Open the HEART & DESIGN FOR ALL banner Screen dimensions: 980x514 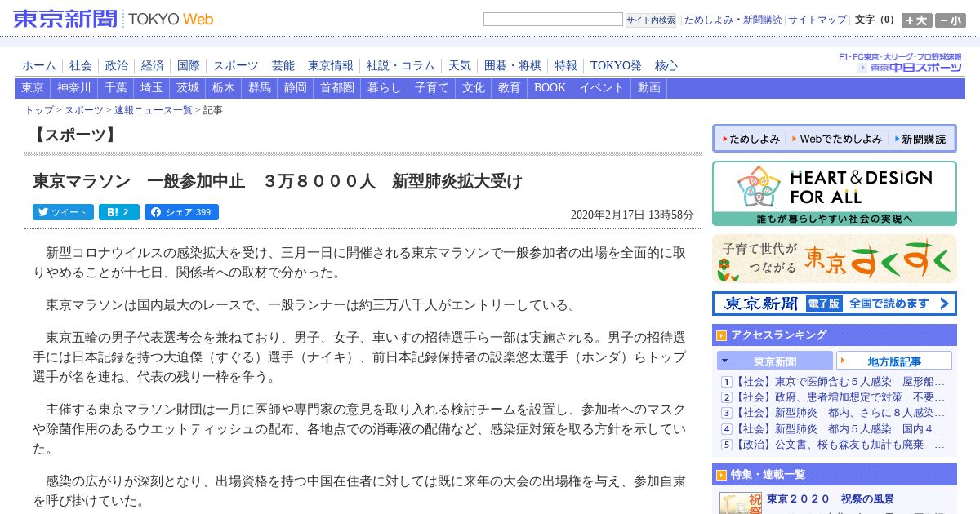coord(834,193)
